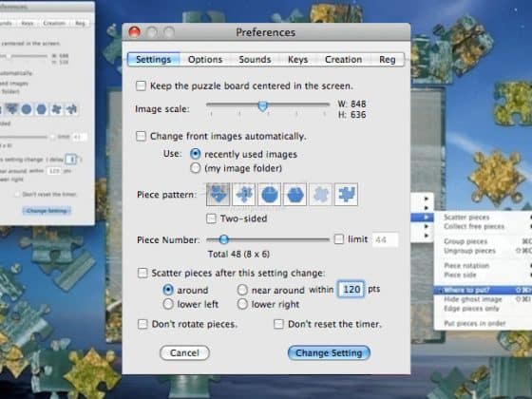The height and width of the screenshot is (399, 532).
Task: Click Change Setting in the front dialog
Action: (x=329, y=352)
